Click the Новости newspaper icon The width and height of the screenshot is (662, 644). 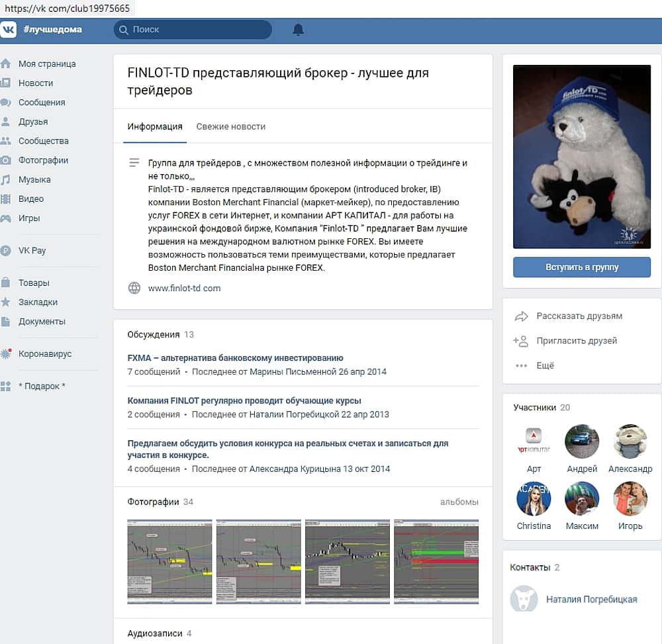point(5,83)
